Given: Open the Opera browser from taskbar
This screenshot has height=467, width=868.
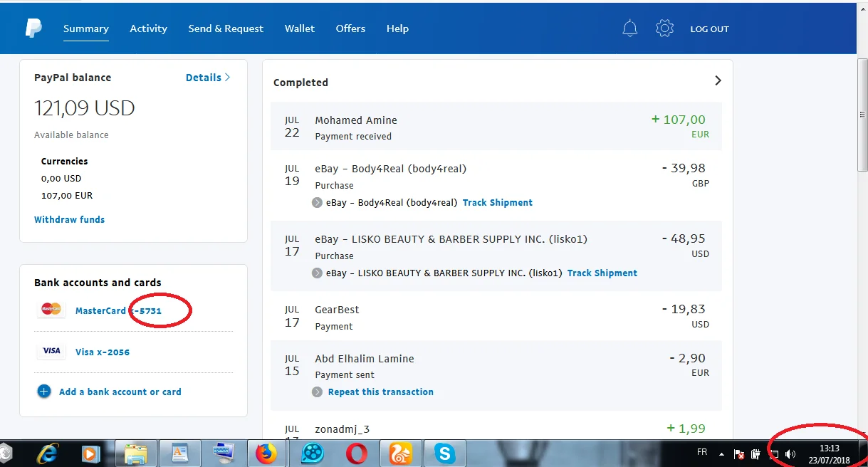Looking at the screenshot, I should (x=356, y=453).
